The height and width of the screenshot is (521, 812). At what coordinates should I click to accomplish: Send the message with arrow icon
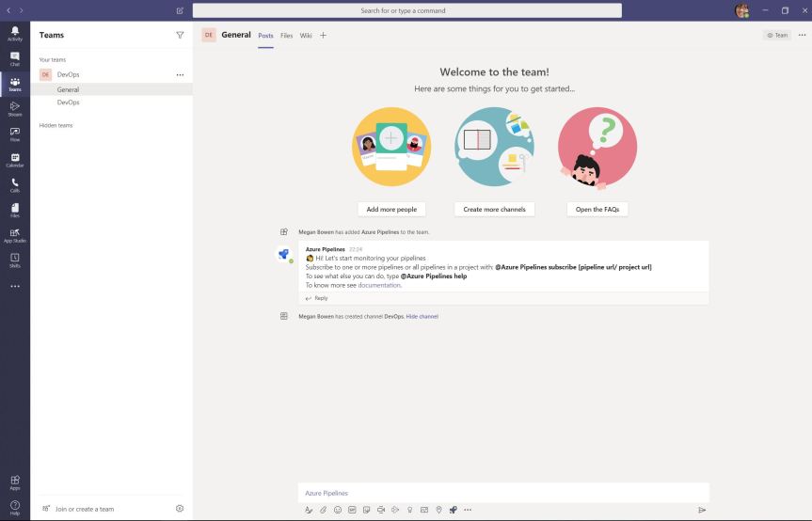(x=701, y=510)
